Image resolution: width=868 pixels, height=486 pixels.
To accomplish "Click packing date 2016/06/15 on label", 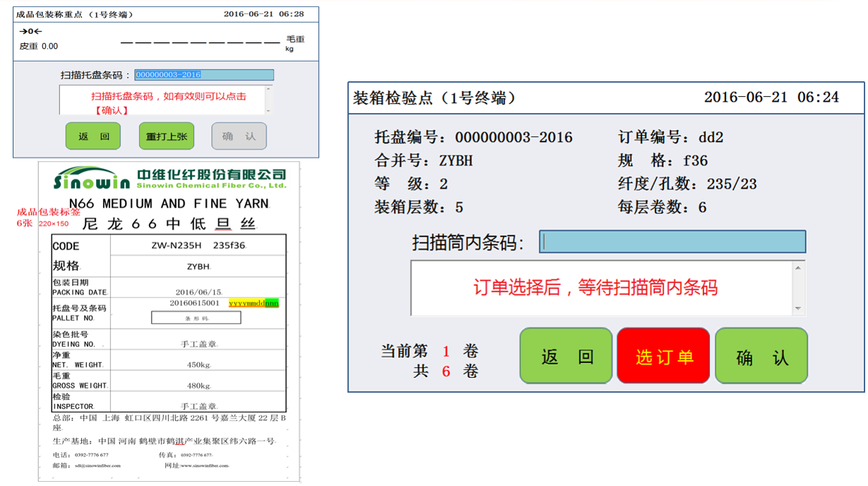I will (198, 292).
